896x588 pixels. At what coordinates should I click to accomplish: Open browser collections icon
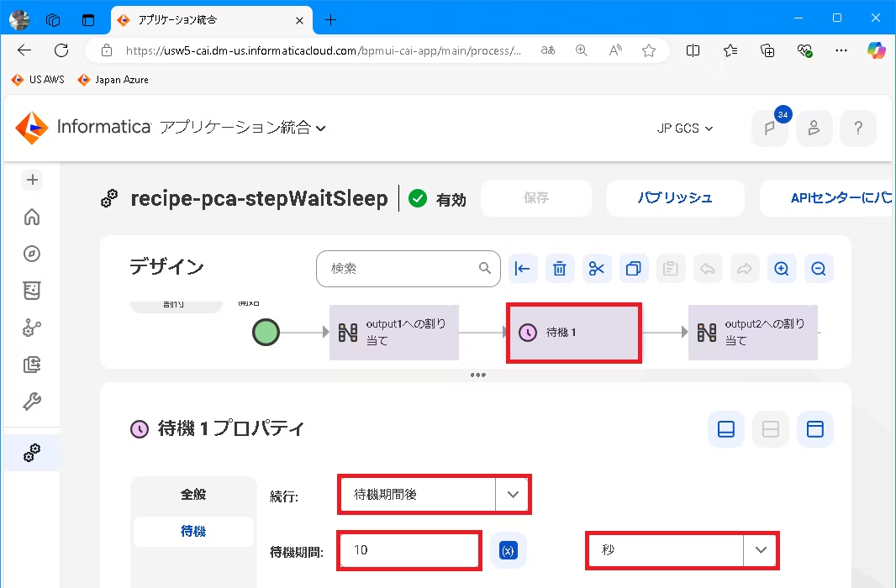pos(767,50)
